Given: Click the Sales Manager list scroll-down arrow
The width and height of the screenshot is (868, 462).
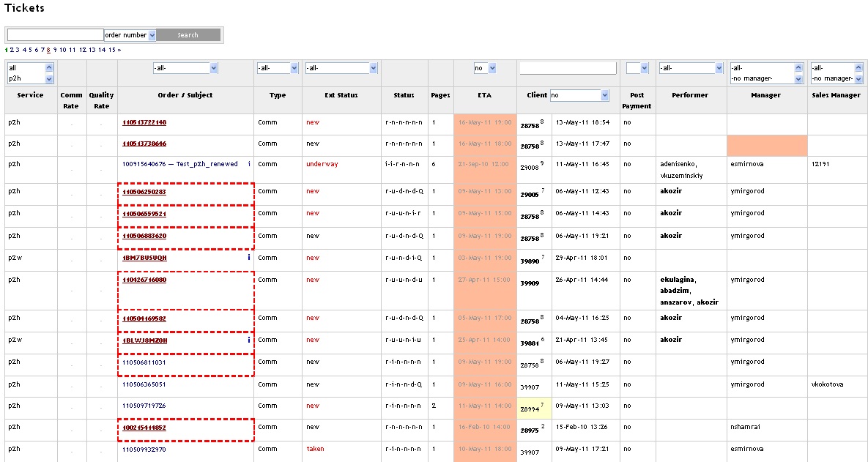Looking at the screenshot, I should [x=857, y=78].
